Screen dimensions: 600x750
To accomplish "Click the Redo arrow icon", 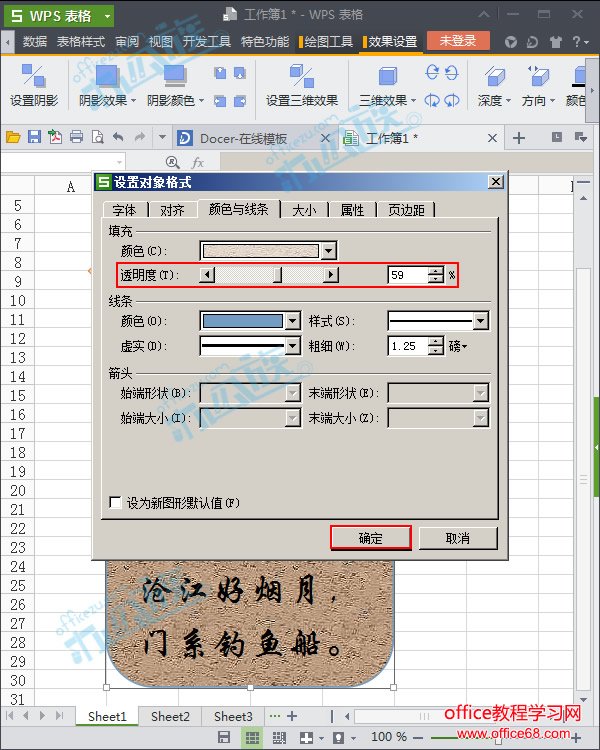I will pyautogui.click(x=140, y=138).
